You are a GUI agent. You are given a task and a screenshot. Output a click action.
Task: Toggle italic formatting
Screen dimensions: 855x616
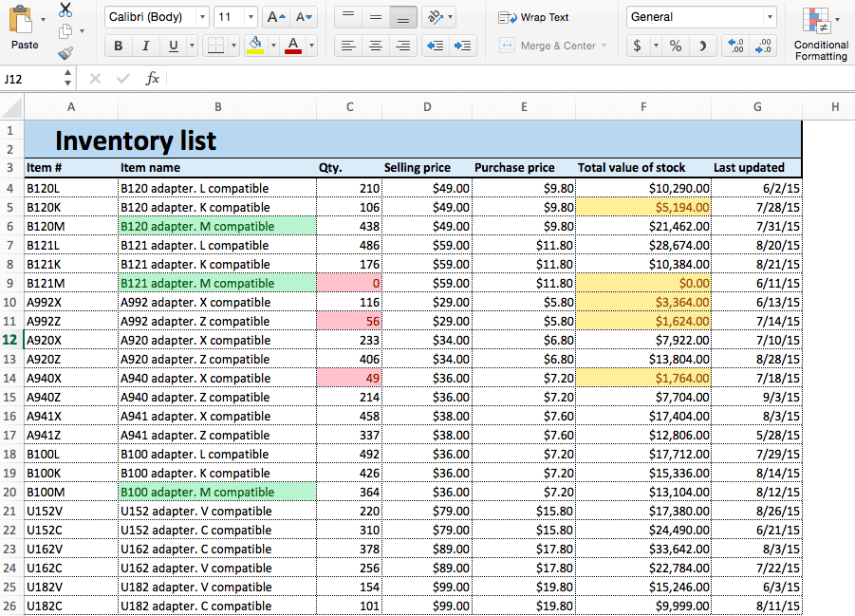pyautogui.click(x=145, y=46)
